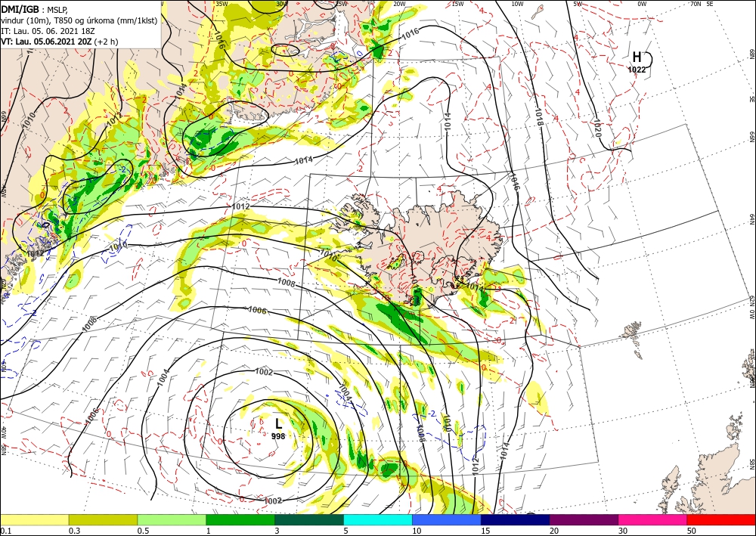Click the 'DMI/IGB : MSLP,' title line

[x=35, y=9]
